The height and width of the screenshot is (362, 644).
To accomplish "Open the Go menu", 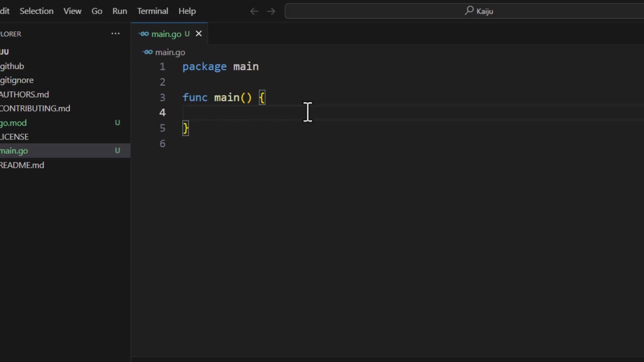I will coord(97,11).
